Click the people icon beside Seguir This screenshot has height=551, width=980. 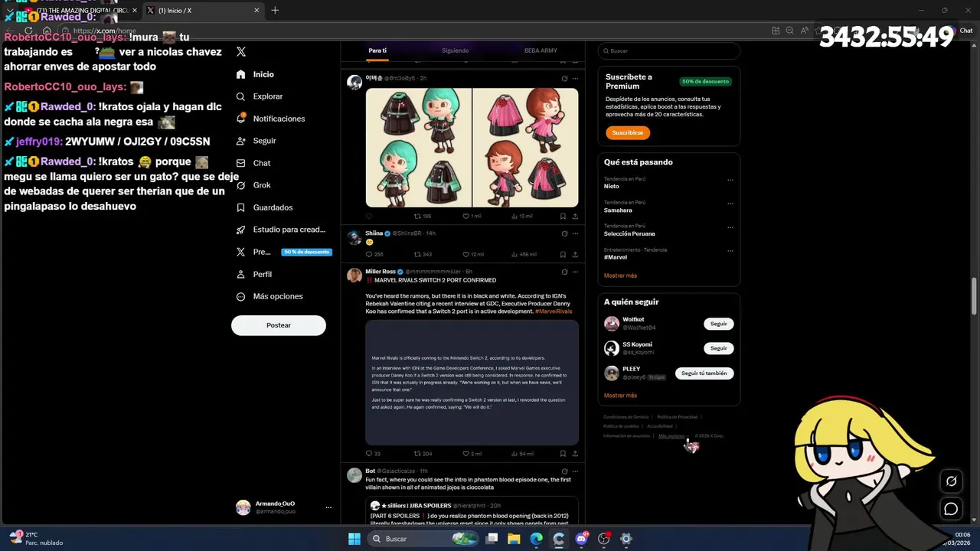pyautogui.click(x=241, y=141)
